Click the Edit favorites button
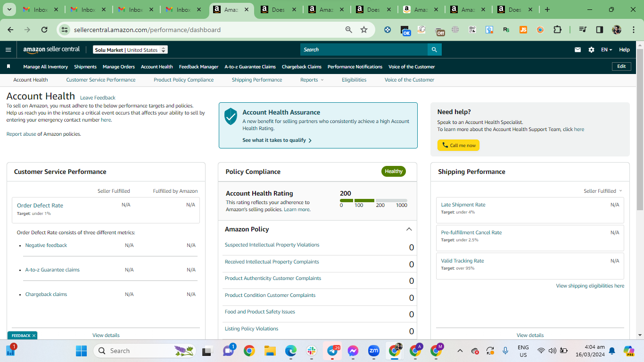This screenshot has height=362, width=644. 621,66
